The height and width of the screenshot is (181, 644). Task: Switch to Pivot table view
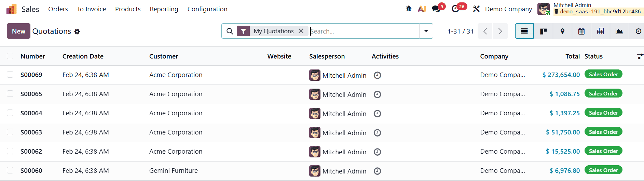click(x=600, y=31)
